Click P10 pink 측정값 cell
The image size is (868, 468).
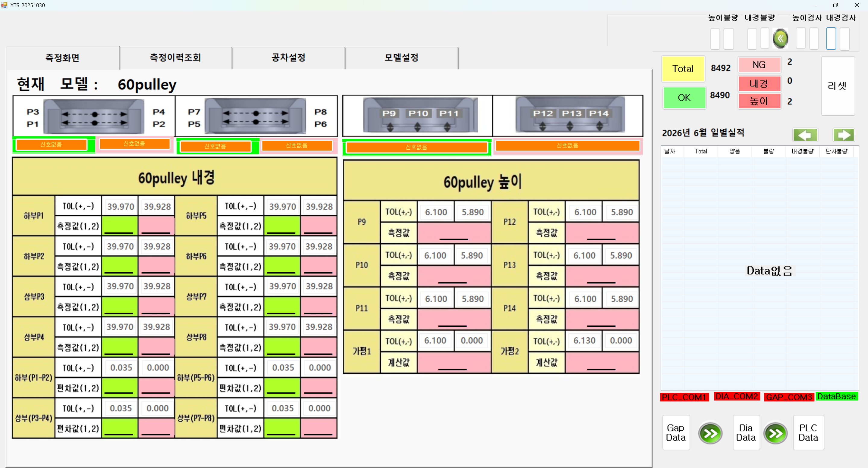[454, 276]
